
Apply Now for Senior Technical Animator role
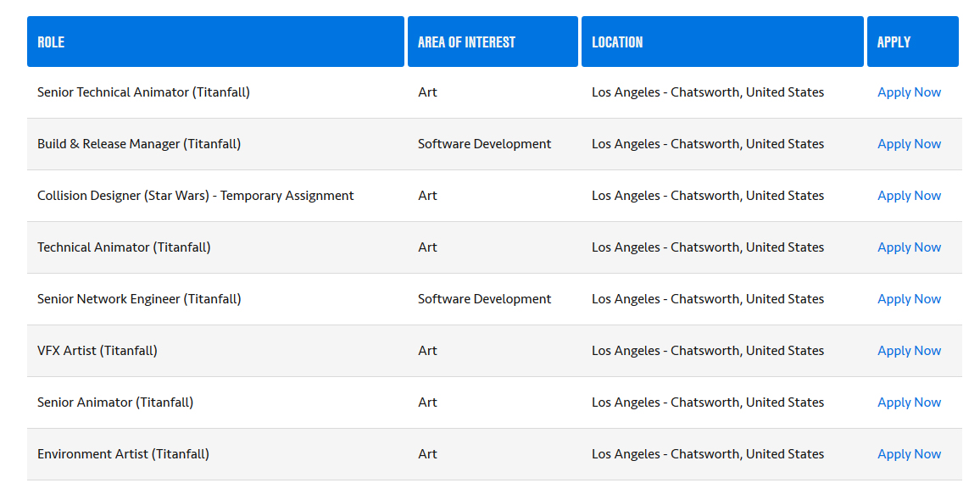(x=909, y=92)
